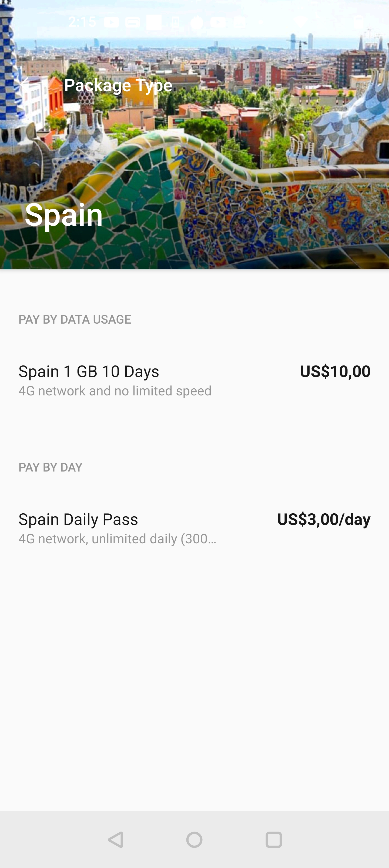Viewport: 389px width, 868px height.
Task: Tap the large Spain heading
Action: [64, 214]
